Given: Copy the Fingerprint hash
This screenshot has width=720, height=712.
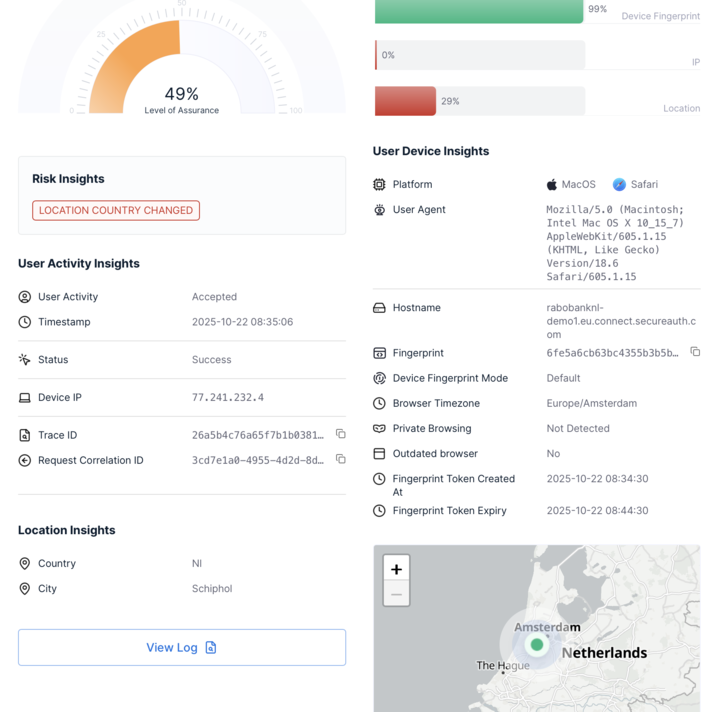Looking at the screenshot, I should 695,352.
